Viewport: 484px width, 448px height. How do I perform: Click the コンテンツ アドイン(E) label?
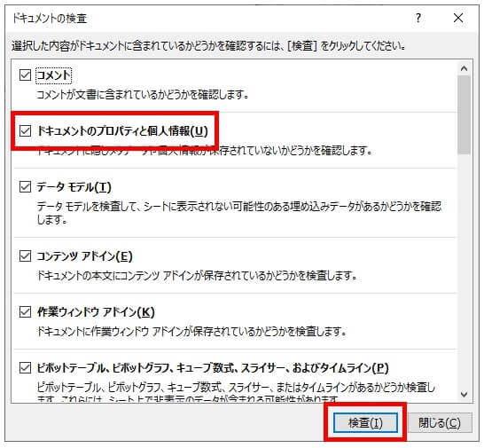coord(84,256)
